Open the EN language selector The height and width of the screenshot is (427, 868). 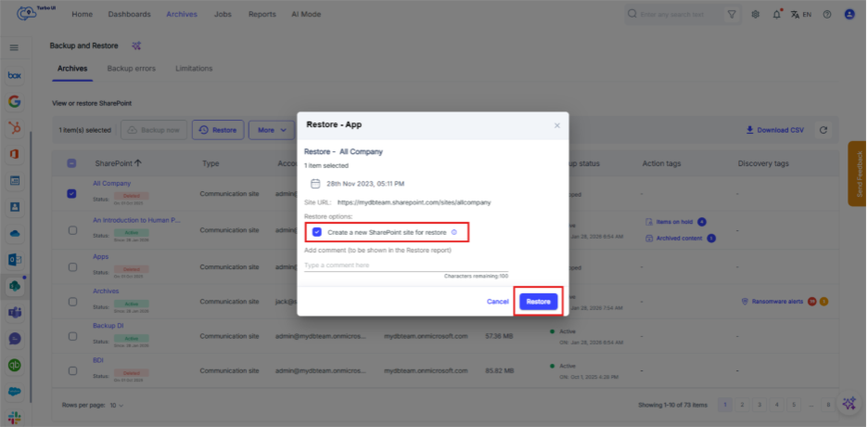click(x=801, y=15)
